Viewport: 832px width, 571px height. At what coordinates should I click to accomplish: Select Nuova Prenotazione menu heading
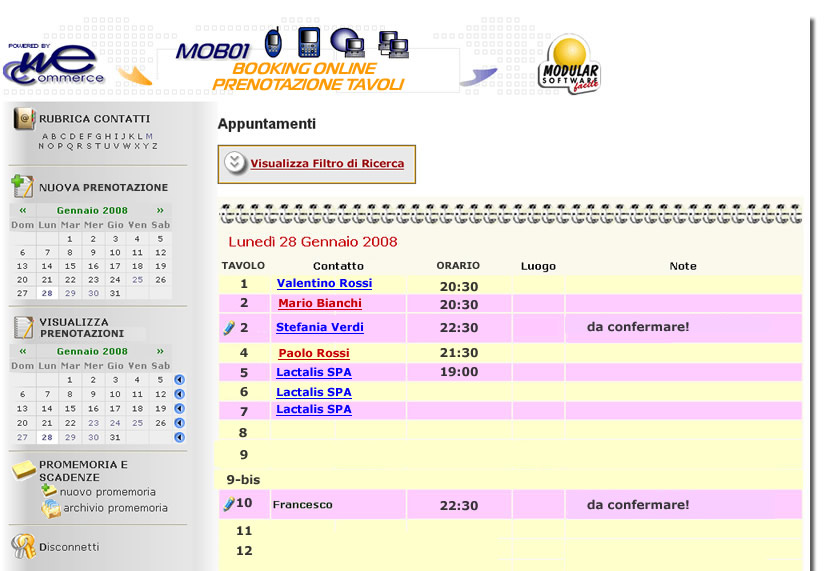(x=103, y=187)
